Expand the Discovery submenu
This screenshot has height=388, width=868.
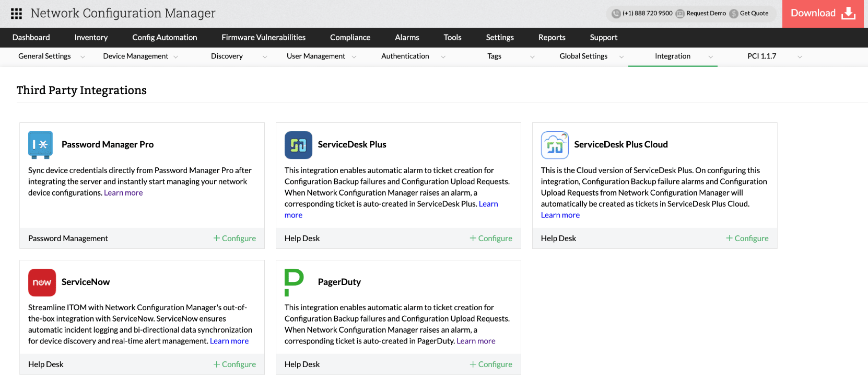click(x=265, y=57)
